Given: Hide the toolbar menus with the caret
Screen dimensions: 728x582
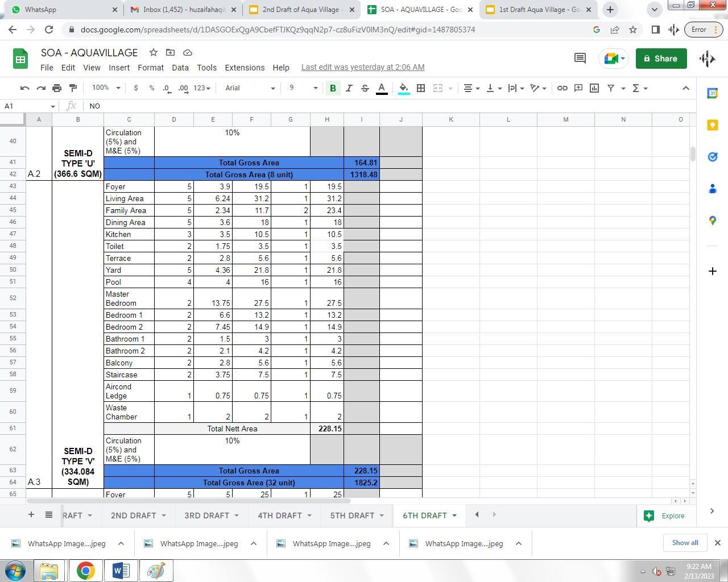Looking at the screenshot, I should pyautogui.click(x=685, y=88).
